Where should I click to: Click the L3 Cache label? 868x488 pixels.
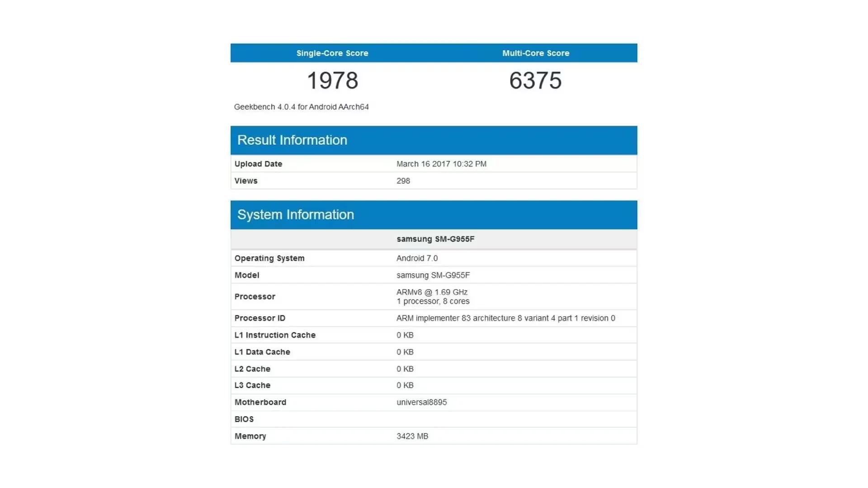[x=252, y=385]
